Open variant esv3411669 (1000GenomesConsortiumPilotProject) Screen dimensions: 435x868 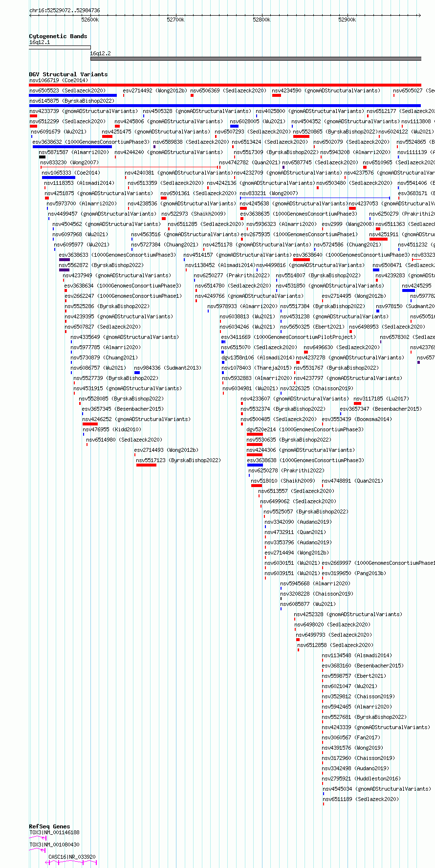click(288, 337)
